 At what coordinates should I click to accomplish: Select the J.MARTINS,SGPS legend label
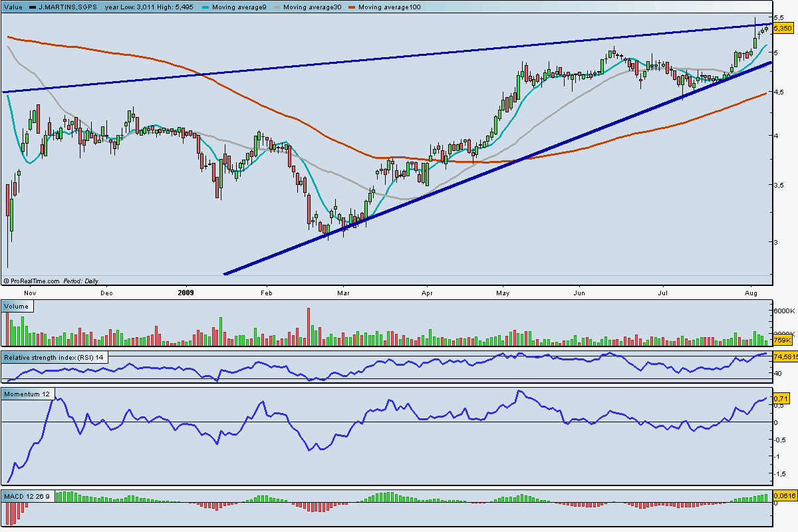pyautogui.click(x=69, y=7)
